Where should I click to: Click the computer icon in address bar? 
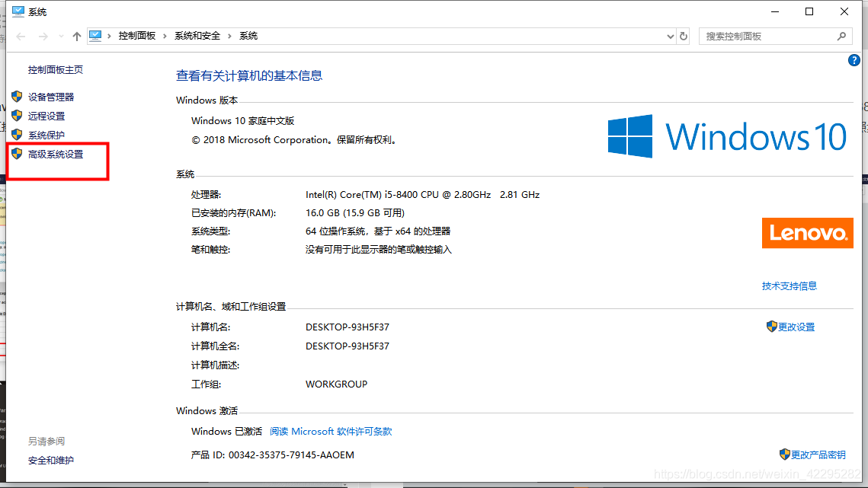[x=95, y=36]
